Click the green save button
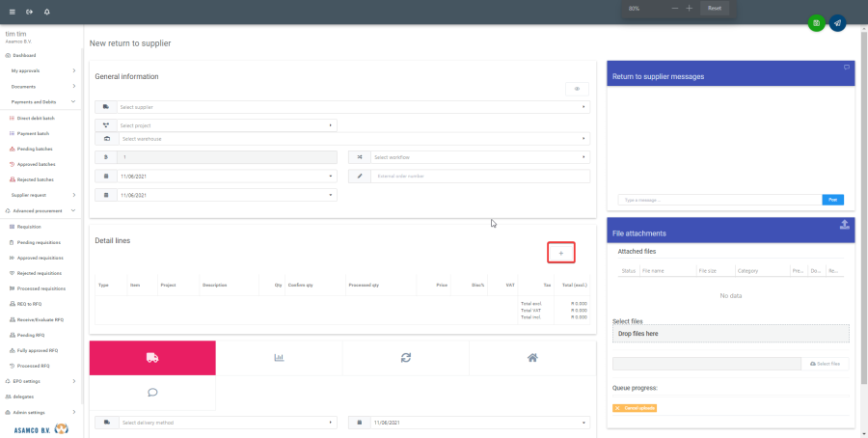This screenshot has width=868, height=438. tap(816, 22)
